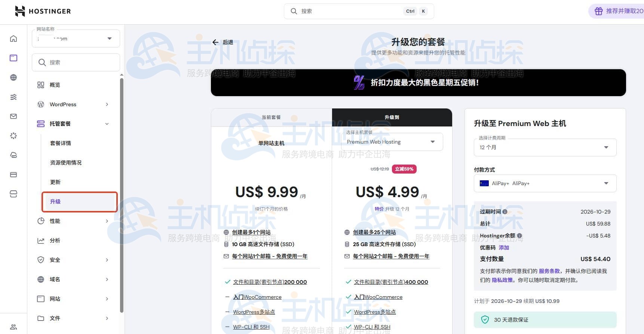Open the 12 个月 billing period dropdown
Image resolution: width=644 pixels, height=334 pixels.
tap(545, 147)
